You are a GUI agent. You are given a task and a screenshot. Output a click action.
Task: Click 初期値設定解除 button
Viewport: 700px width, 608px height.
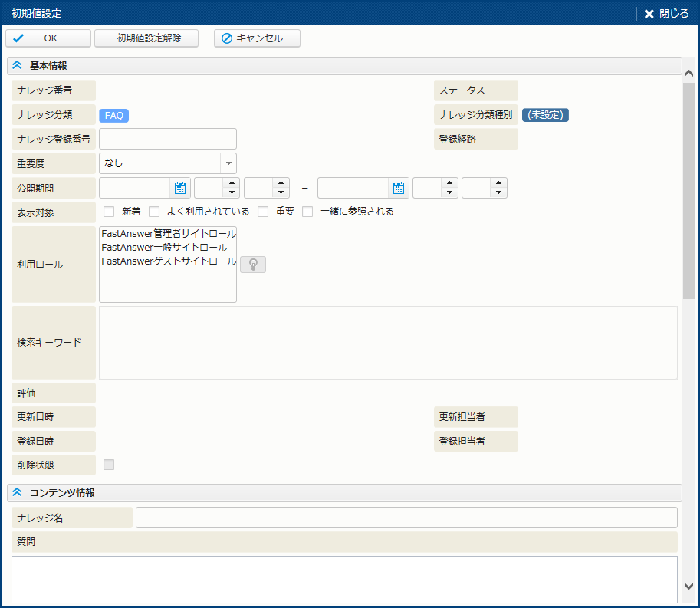coord(146,38)
